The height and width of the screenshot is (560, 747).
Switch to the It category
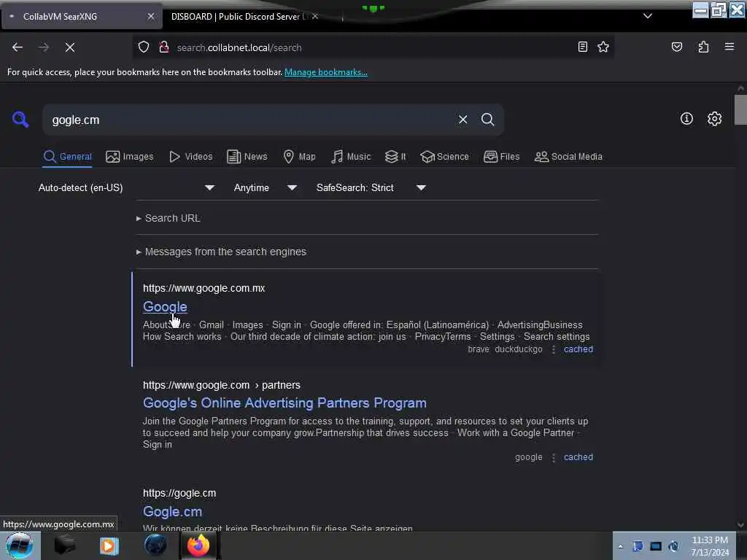(x=395, y=157)
